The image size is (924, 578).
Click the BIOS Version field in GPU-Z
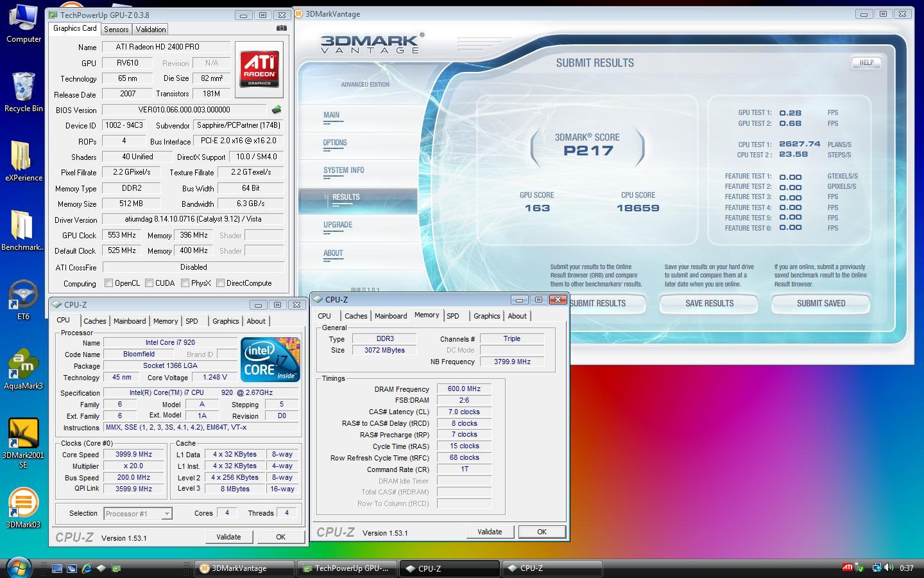click(x=184, y=110)
